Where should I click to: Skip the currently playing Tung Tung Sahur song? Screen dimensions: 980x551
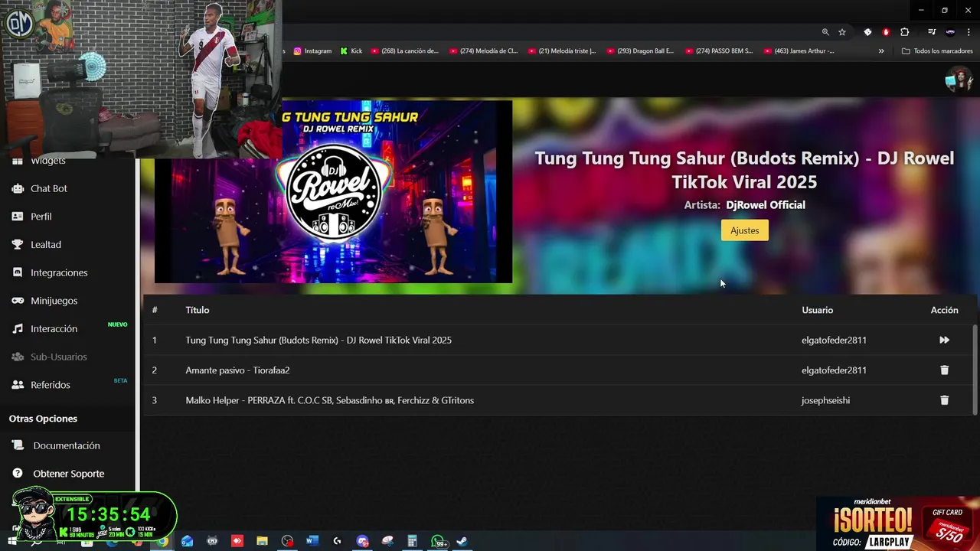click(x=944, y=340)
